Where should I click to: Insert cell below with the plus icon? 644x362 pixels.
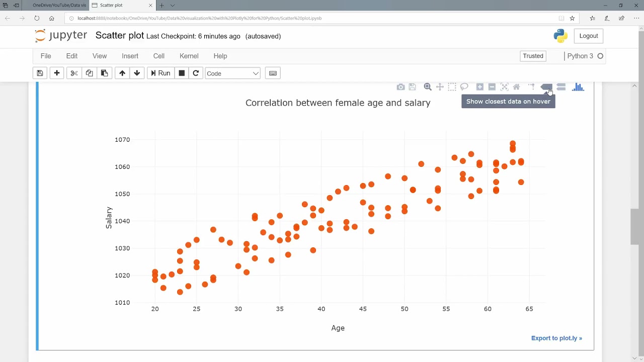click(57, 73)
